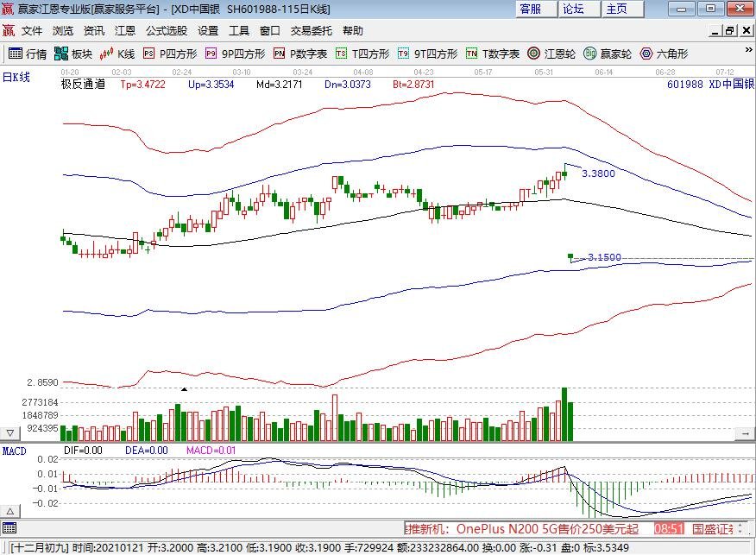This screenshot has height=555, width=756.
Task: Select the P四方形 tool
Action: tap(170, 54)
